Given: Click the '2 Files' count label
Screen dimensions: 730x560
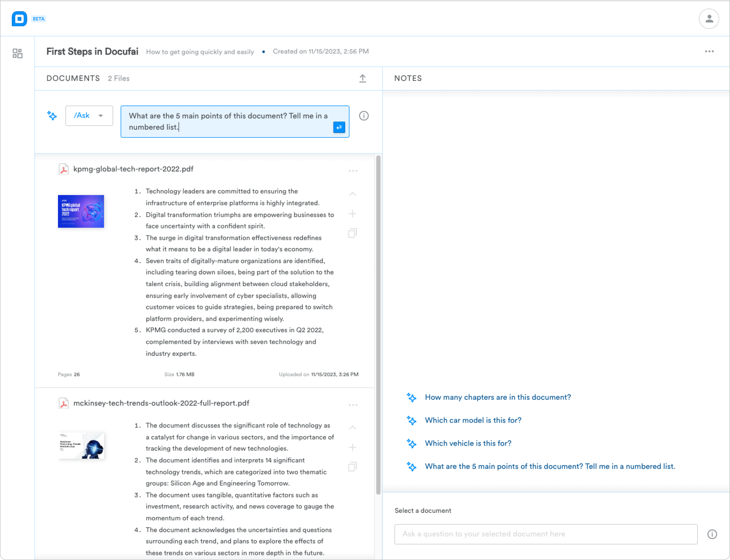Looking at the screenshot, I should 119,78.
